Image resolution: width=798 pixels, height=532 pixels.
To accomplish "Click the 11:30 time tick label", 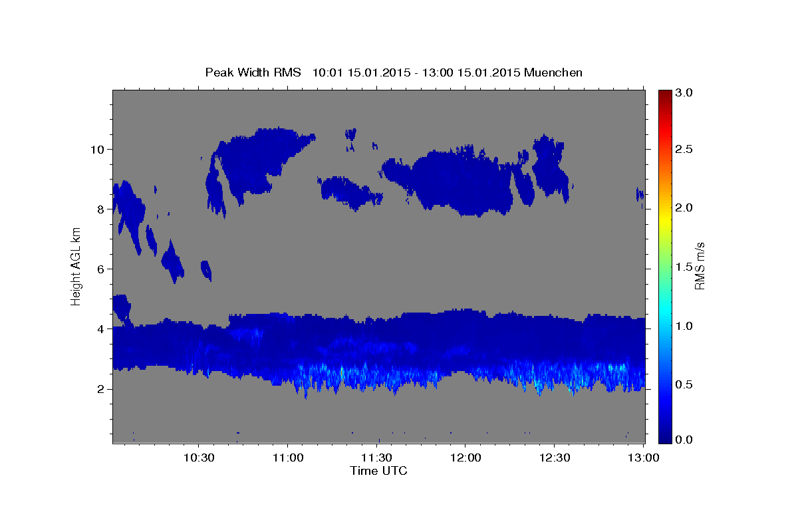I will coord(376,458).
